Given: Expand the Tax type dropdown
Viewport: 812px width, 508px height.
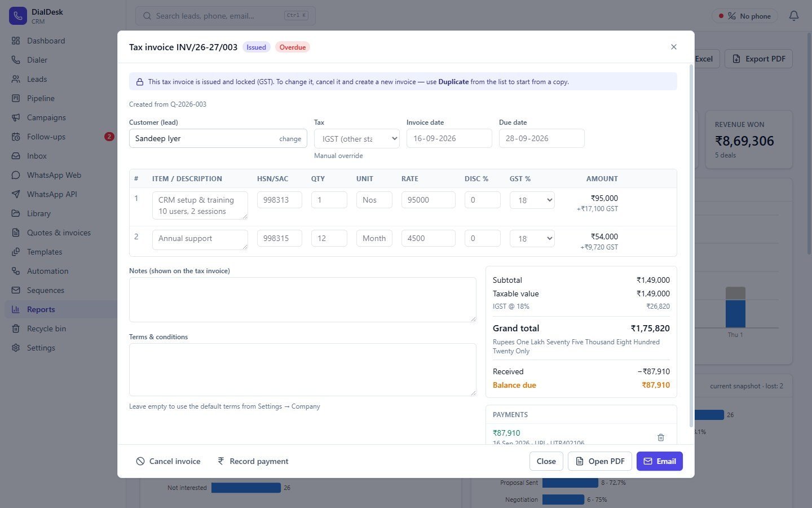Looking at the screenshot, I should coord(356,138).
